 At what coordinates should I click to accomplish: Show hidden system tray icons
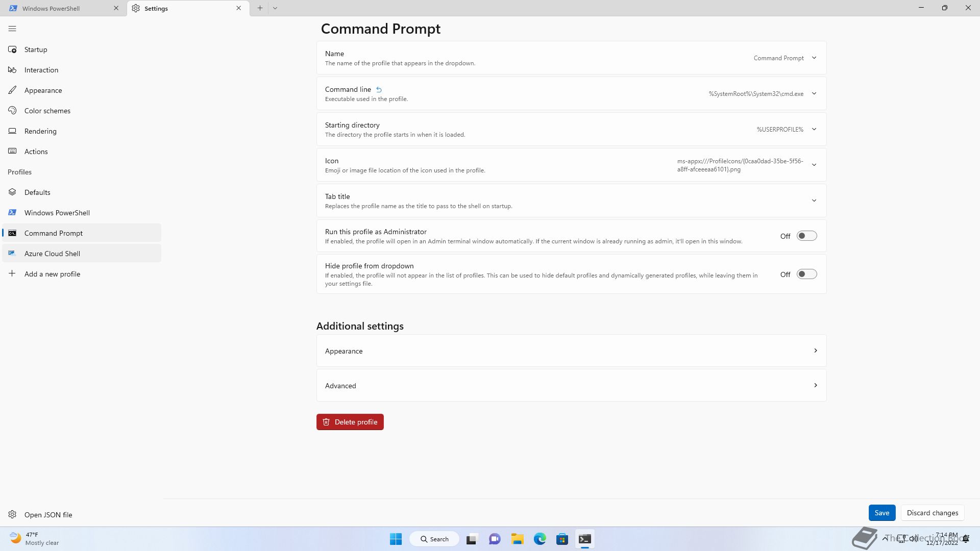(885, 538)
